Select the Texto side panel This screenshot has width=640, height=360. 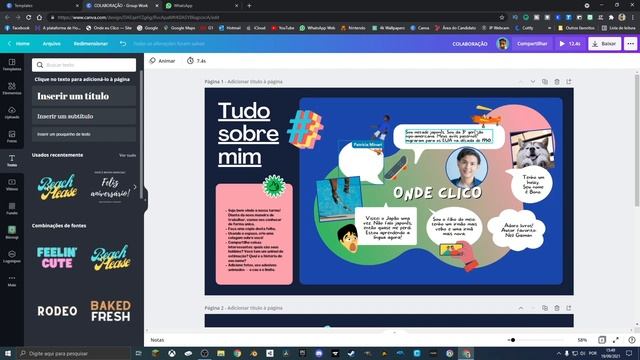pyautogui.click(x=12, y=160)
